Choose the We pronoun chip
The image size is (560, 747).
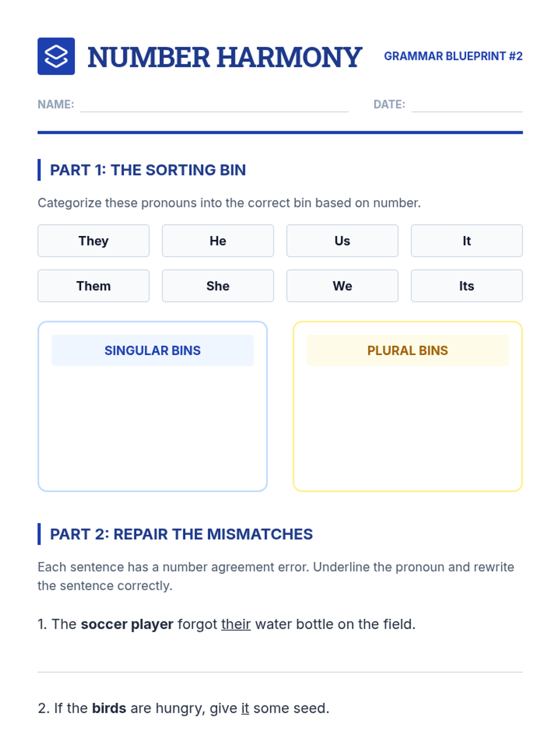point(342,286)
